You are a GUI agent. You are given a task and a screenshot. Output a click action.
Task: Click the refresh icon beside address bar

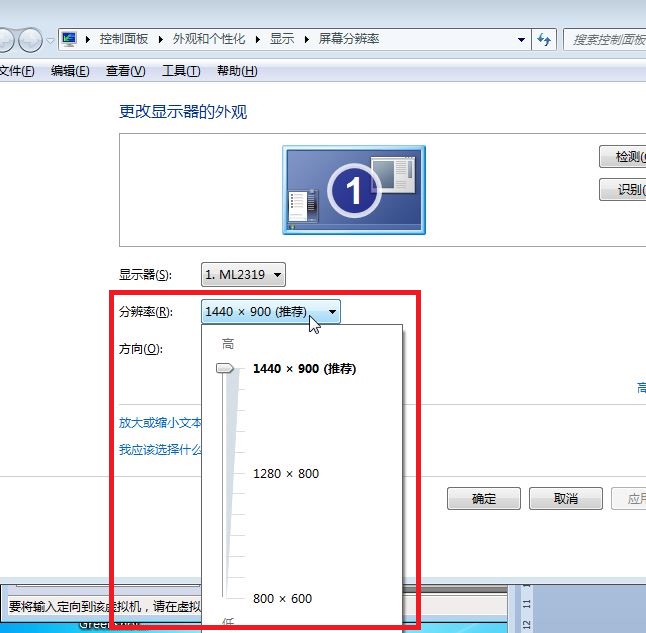tap(544, 40)
